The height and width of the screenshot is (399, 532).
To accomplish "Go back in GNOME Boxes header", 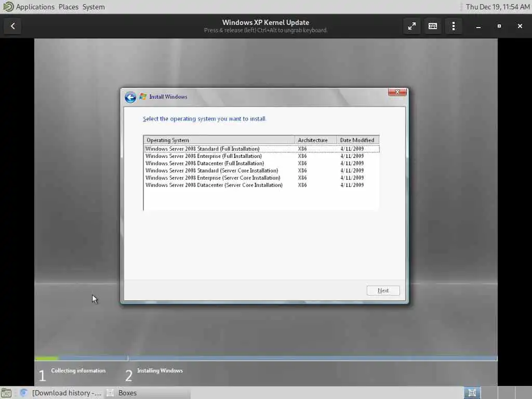I will coord(13,26).
